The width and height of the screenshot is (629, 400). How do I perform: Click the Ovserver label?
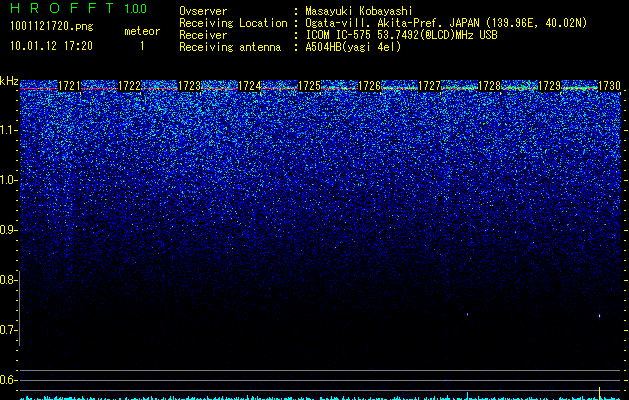[x=203, y=11]
